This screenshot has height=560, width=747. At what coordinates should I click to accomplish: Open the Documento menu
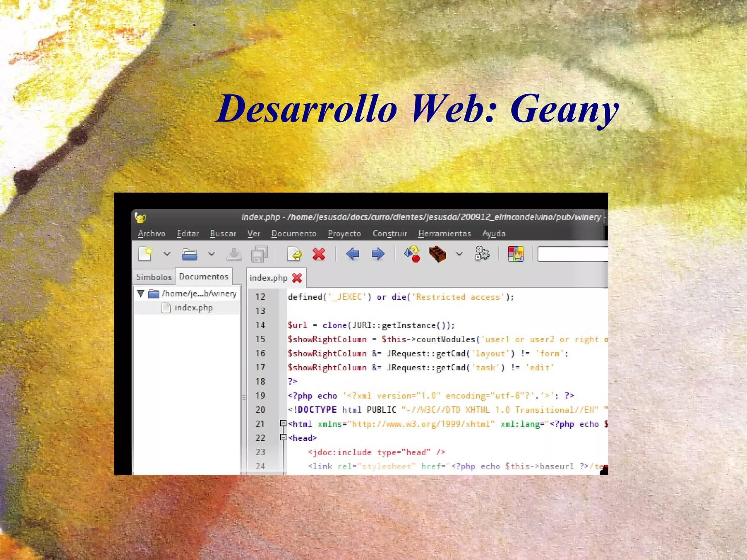point(294,233)
